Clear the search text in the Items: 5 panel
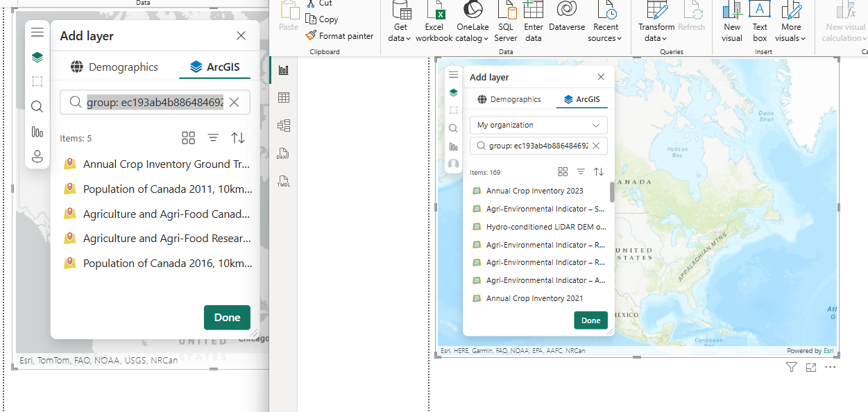This screenshot has height=412, width=868. [235, 102]
